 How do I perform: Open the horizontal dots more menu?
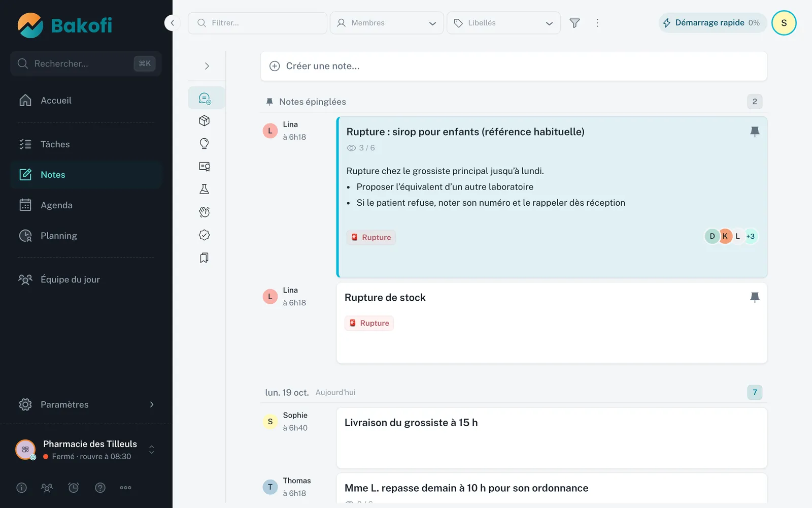point(125,488)
